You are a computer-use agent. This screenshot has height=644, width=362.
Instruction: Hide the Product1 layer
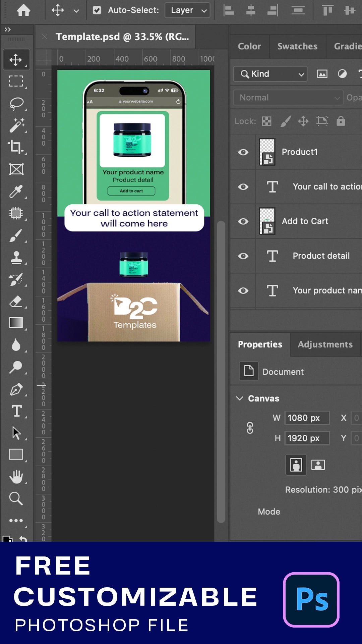click(x=243, y=152)
